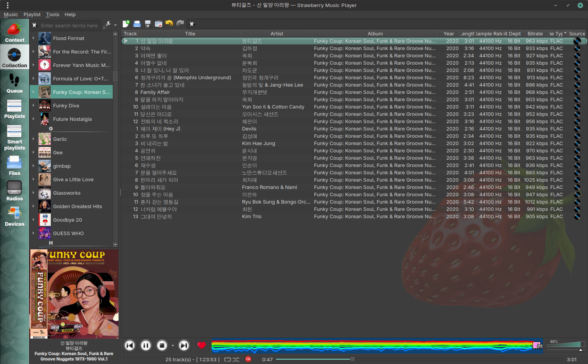Sort playlist by Track column header
Viewport: 588px width, 364px height.
[130, 34]
